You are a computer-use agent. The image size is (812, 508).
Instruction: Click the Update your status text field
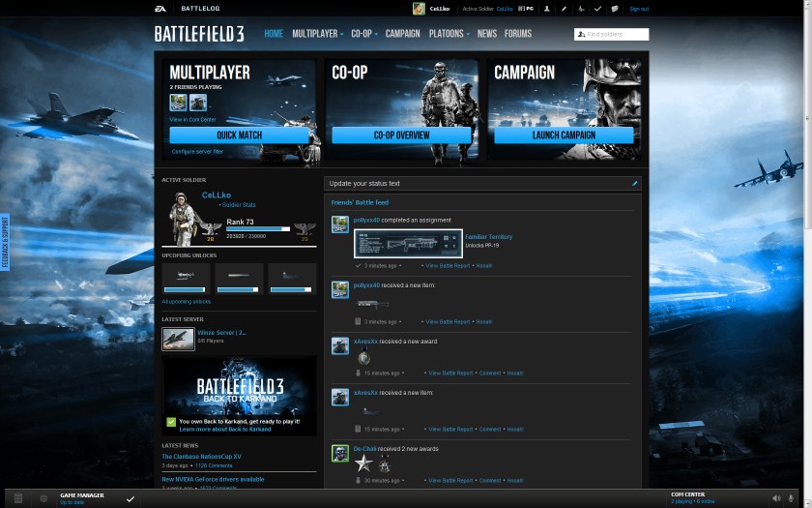click(x=482, y=183)
